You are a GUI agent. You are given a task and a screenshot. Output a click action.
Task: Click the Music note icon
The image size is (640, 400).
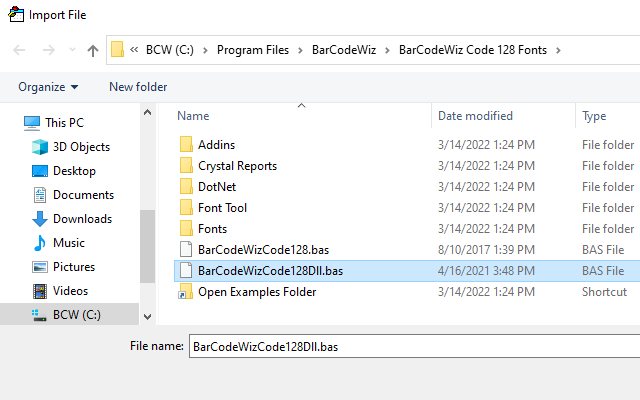40,243
